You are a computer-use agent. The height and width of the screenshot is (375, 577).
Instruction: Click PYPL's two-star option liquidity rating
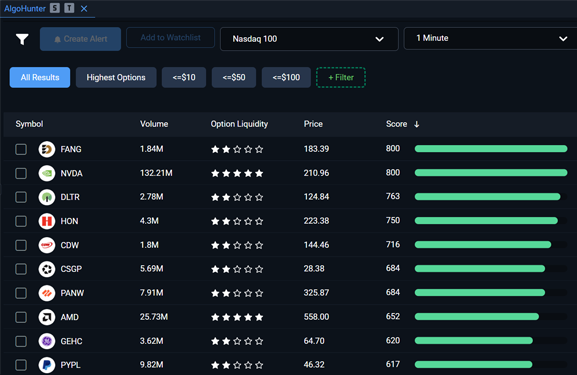(237, 365)
